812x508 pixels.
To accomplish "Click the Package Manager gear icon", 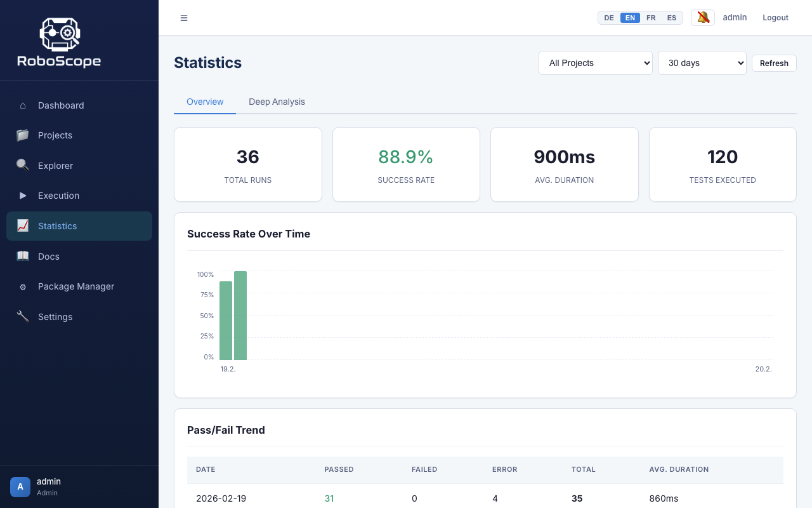I will click(23, 286).
